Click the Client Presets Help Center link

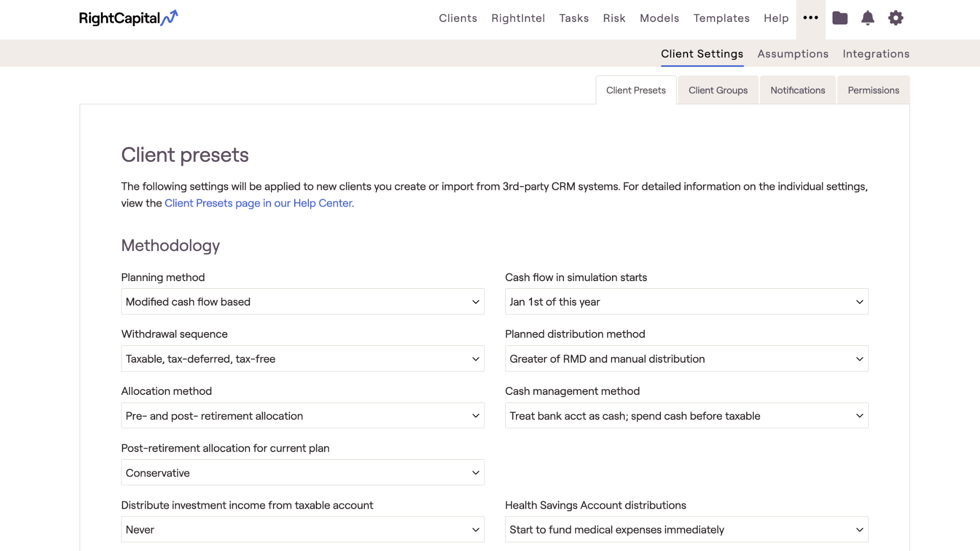(258, 203)
